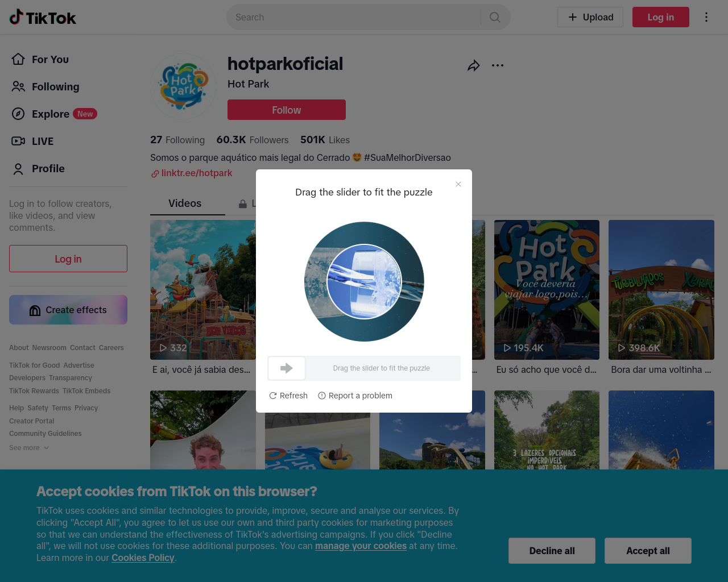This screenshot has height=582, width=728.
Task: Open the video with 398.6K views
Action: (x=661, y=290)
